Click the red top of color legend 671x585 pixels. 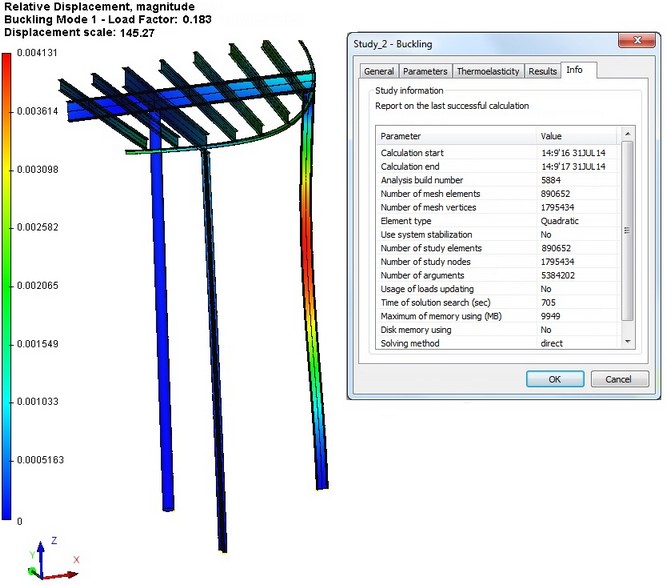[7, 60]
